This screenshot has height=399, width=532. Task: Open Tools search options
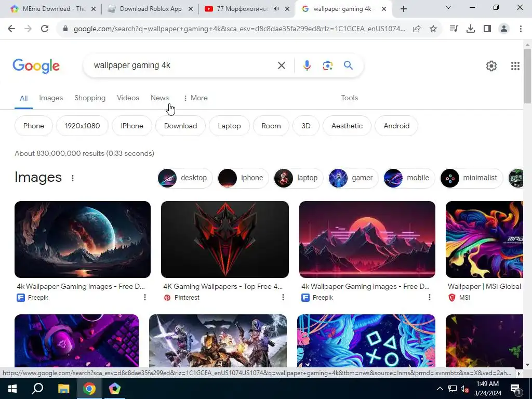(x=349, y=98)
